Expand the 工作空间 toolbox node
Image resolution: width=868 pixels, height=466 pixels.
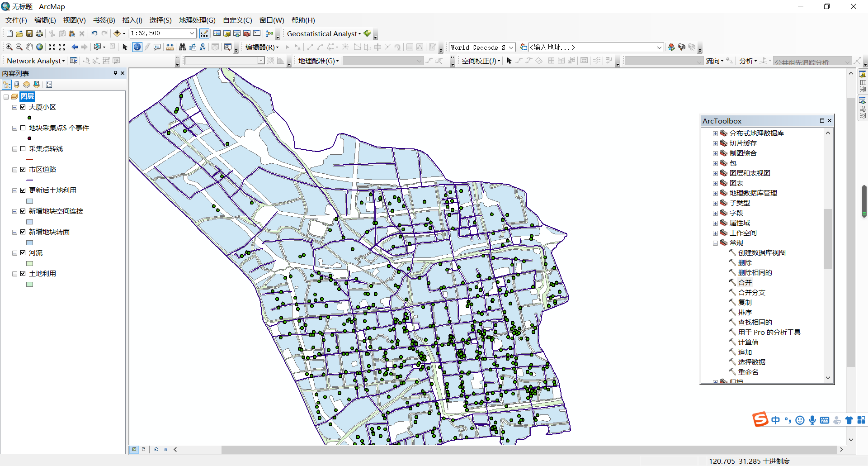pos(715,233)
